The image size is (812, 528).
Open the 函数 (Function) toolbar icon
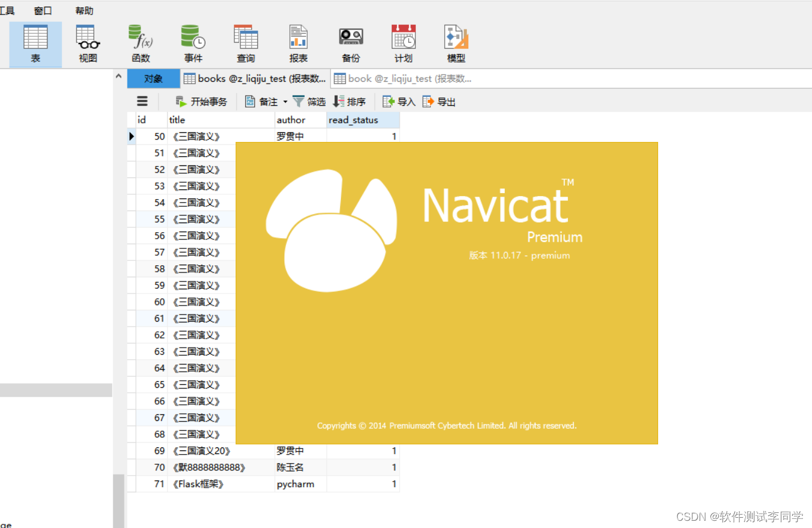pyautogui.click(x=141, y=45)
